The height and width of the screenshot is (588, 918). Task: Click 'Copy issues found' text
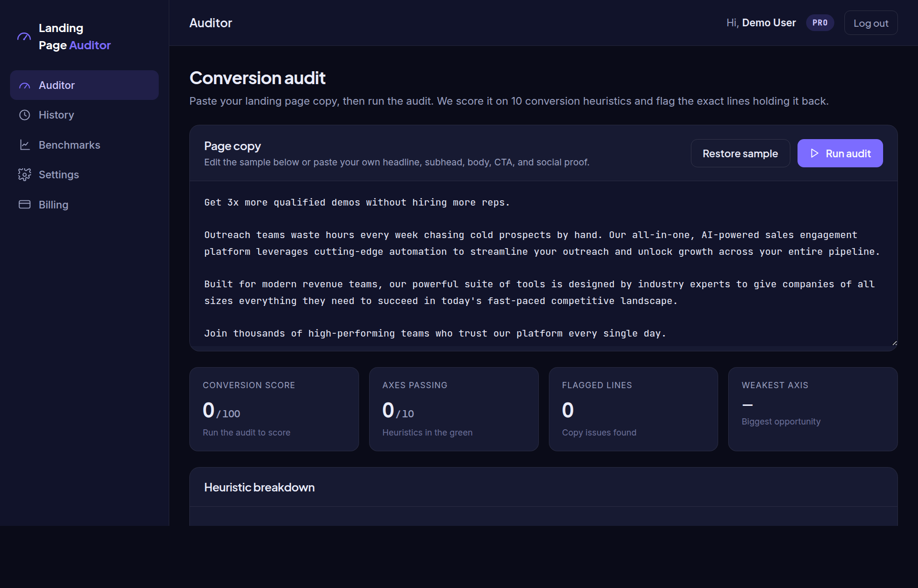coord(599,433)
